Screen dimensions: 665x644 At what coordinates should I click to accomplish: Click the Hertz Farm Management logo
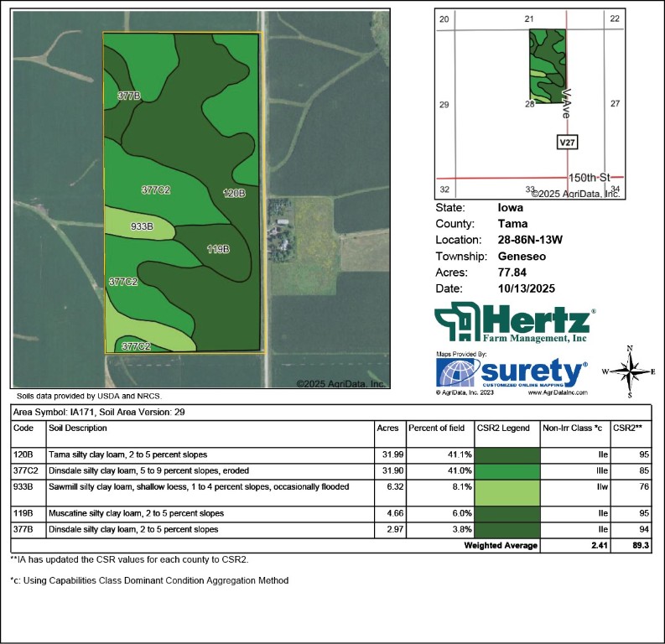click(x=515, y=322)
